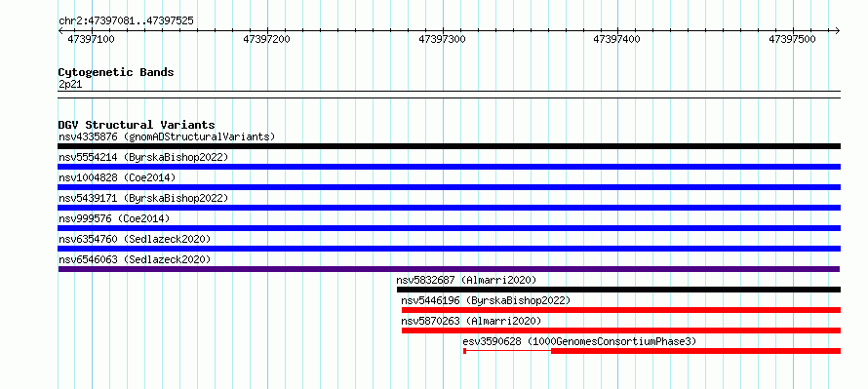Select blue bar under nsv6354760
868x389 pixels.
pos(449,249)
